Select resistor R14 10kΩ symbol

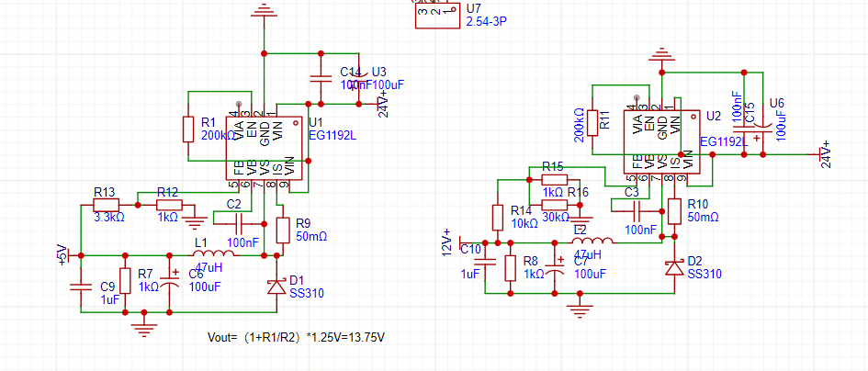(x=497, y=217)
